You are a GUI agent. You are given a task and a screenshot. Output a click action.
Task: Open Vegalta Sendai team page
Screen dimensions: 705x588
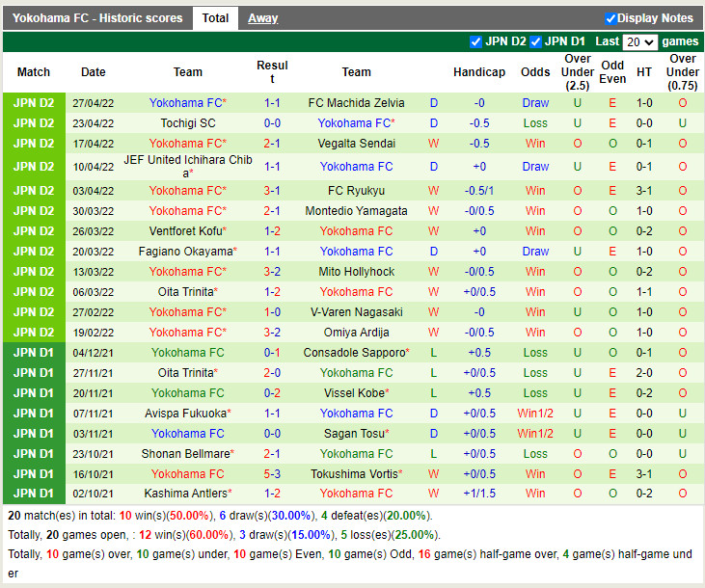(356, 144)
